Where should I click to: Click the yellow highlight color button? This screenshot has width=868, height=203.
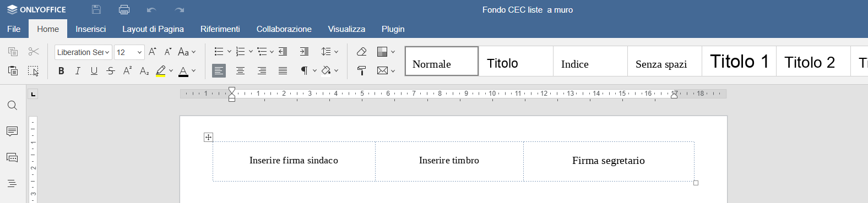tap(160, 70)
